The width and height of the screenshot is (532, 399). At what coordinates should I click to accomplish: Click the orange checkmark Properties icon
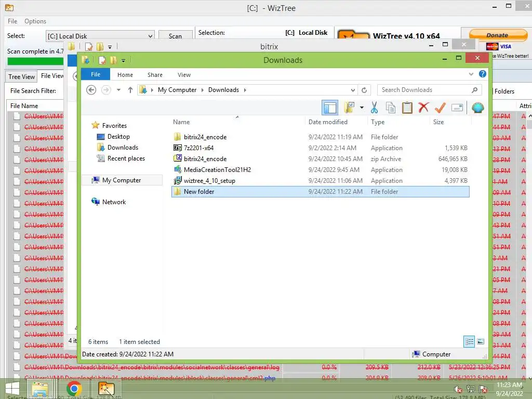tap(440, 108)
